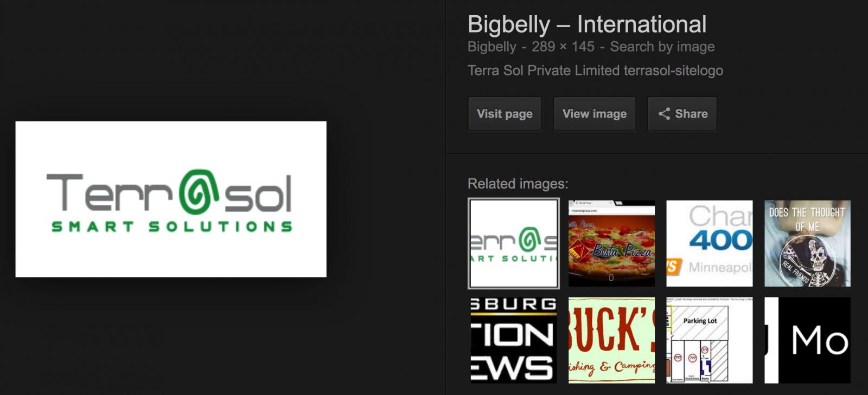
Task: Click the Share button
Action: pyautogui.click(x=682, y=114)
